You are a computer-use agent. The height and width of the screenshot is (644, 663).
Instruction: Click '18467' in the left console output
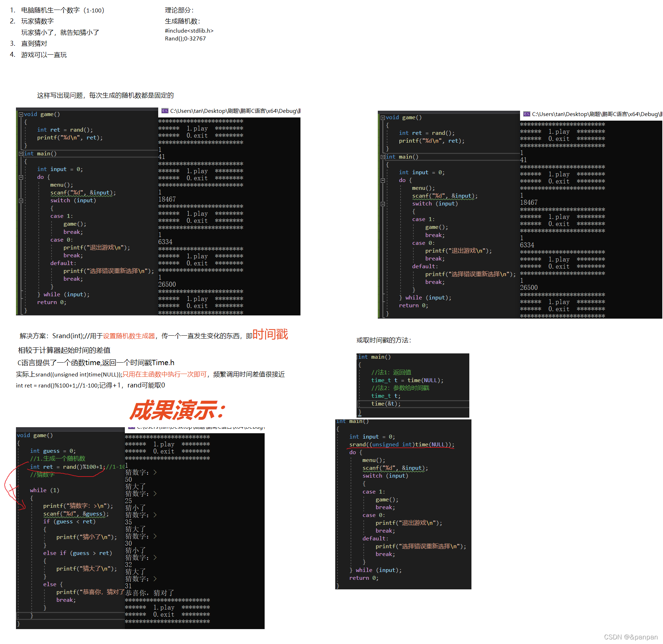click(x=167, y=199)
